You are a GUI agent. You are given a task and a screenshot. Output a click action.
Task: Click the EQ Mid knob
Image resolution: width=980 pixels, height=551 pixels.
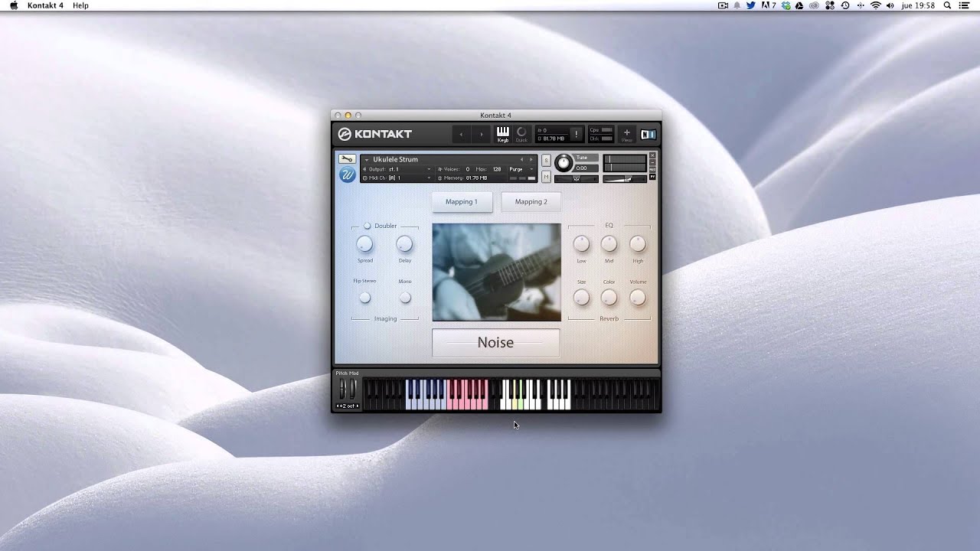point(609,244)
